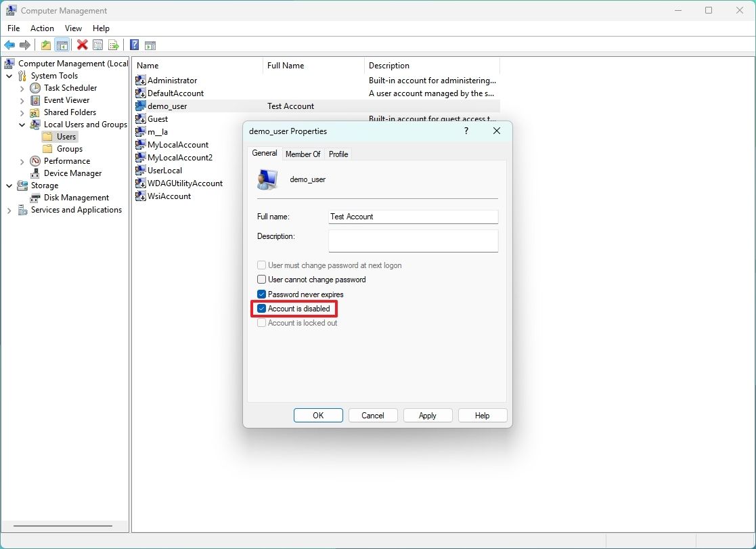Expand Services and Applications in the sidebar
The height and width of the screenshot is (549, 756).
(9, 210)
